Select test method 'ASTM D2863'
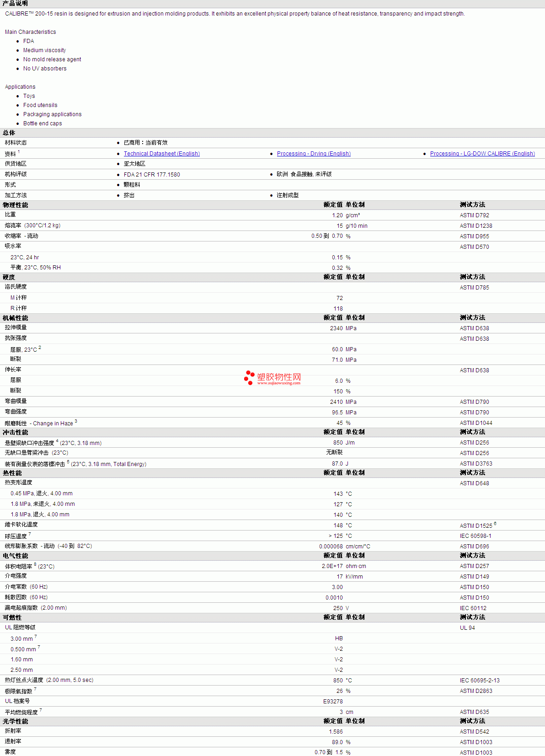The height and width of the screenshot is (756, 545). 476,691
